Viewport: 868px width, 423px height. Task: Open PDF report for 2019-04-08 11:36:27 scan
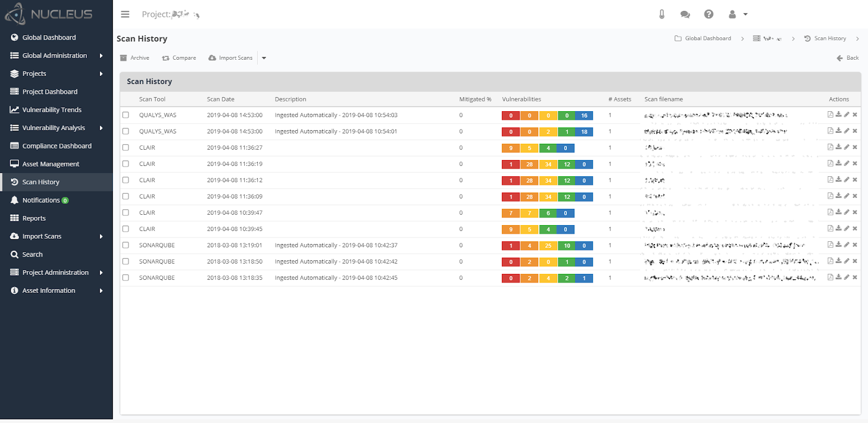pos(830,147)
